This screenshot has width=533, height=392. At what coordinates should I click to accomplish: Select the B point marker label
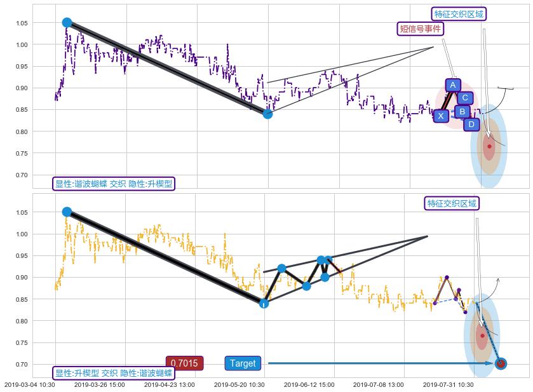pos(462,111)
